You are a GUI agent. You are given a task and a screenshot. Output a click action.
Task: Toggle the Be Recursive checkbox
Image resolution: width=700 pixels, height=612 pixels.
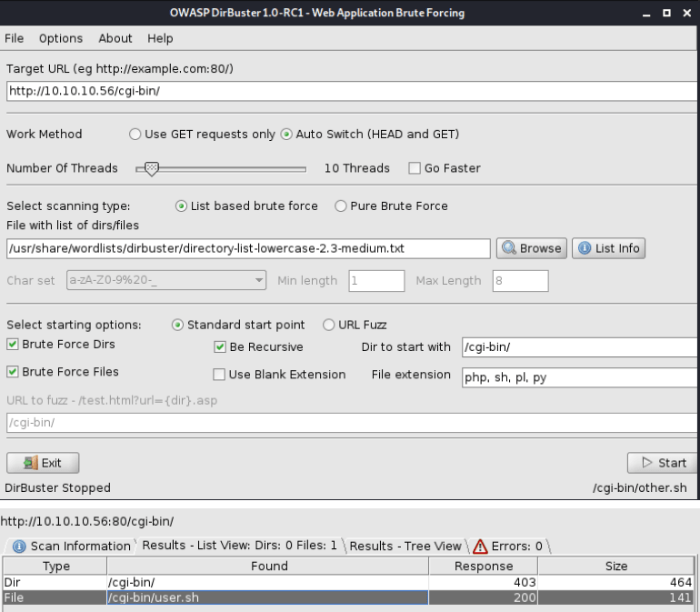pyautogui.click(x=220, y=347)
